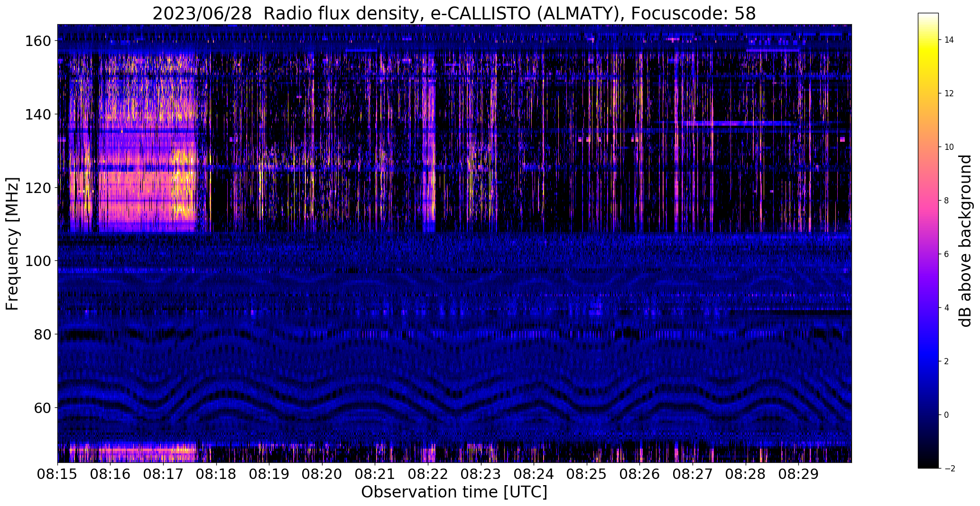Click the 08:29 time tick label
This screenshot has height=506, width=980.
click(798, 474)
